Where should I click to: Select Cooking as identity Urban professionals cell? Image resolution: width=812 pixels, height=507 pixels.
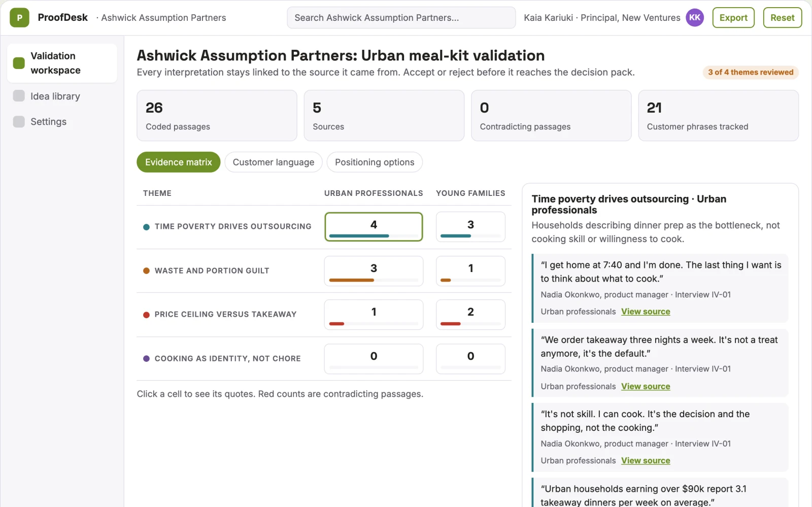(x=374, y=359)
